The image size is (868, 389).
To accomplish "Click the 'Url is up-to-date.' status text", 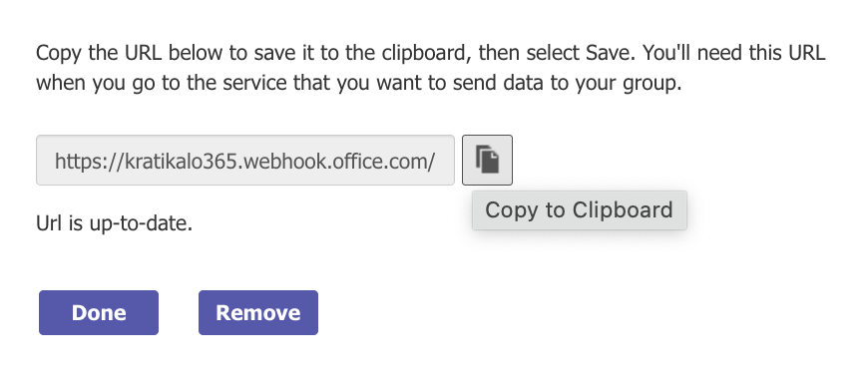I will coord(114,223).
